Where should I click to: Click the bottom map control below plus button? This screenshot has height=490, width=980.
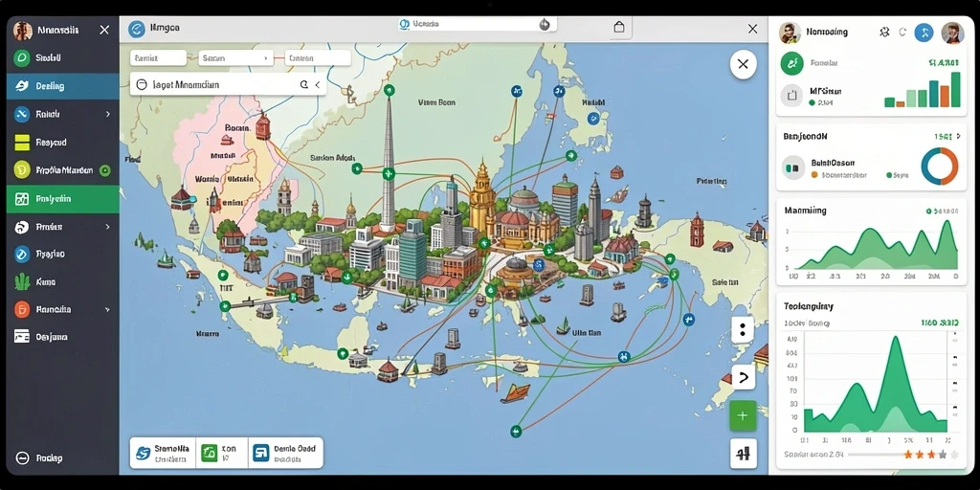coord(743,454)
